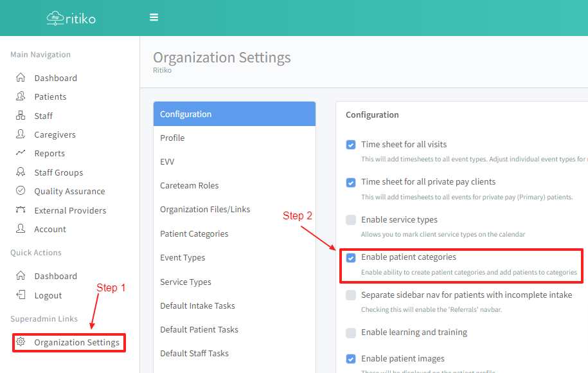Uncheck Time sheet for all visits
Viewport: 588px width, 373px height.
pyautogui.click(x=351, y=145)
